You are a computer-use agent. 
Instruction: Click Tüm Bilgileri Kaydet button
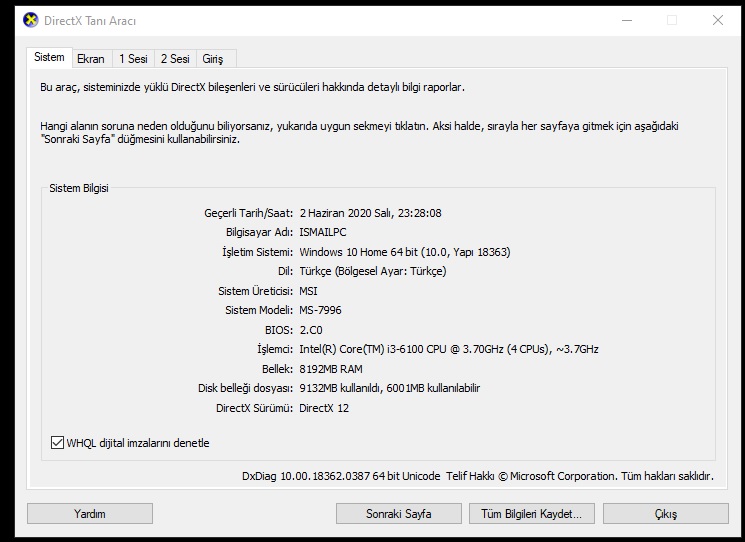coord(532,513)
